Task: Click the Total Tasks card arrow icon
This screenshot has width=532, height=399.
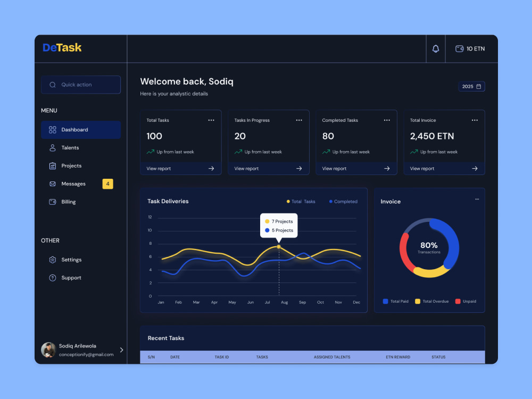Action: click(211, 169)
